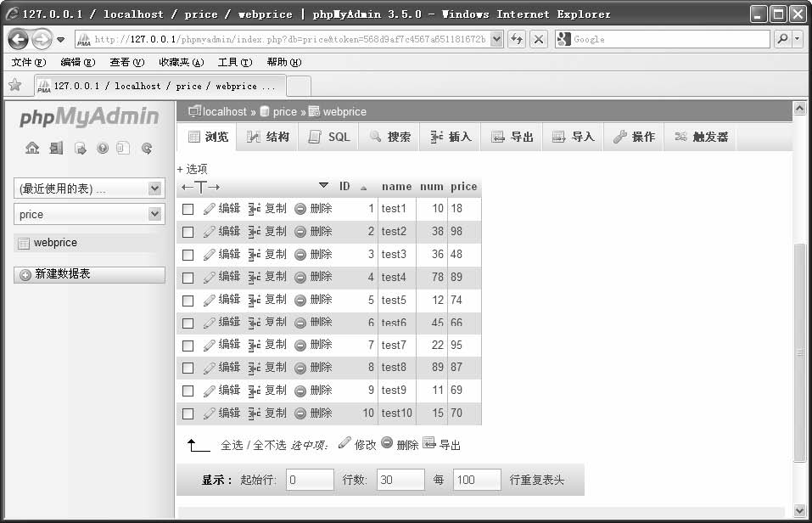Click the pencil edit icon for test1
The width and height of the screenshot is (812, 523).
coord(210,209)
